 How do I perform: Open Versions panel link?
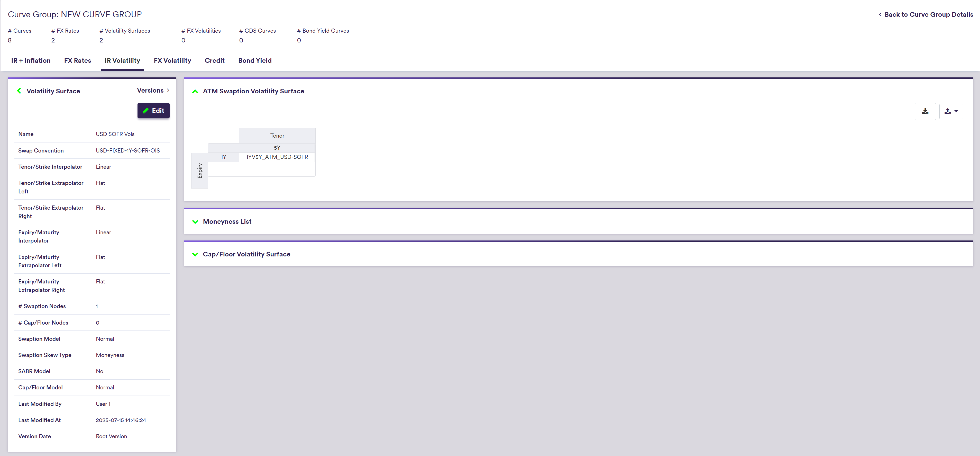coord(153,90)
